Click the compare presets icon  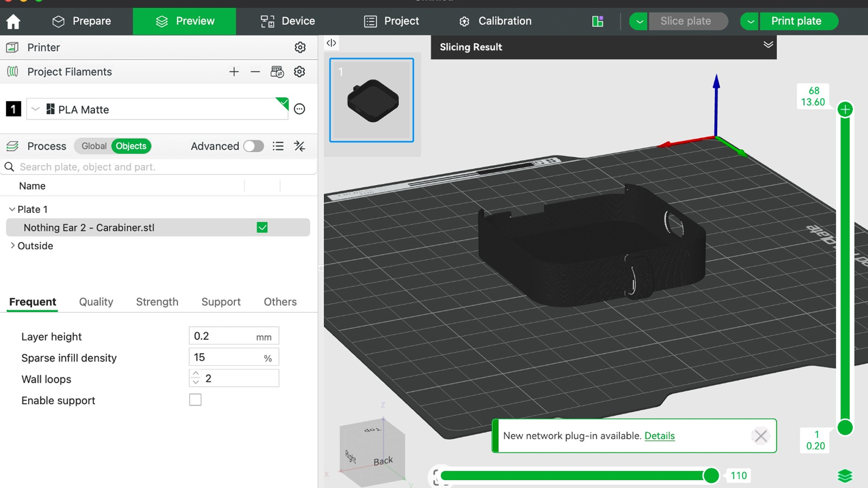tap(299, 146)
